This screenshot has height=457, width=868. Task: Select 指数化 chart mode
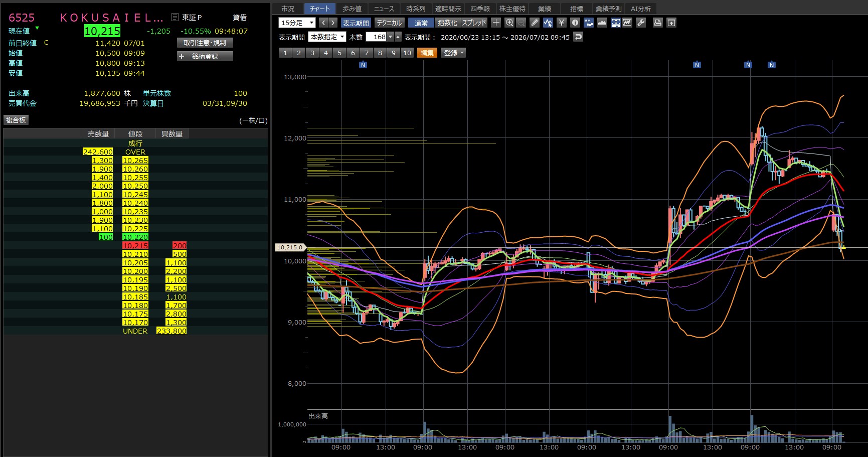pyautogui.click(x=447, y=23)
